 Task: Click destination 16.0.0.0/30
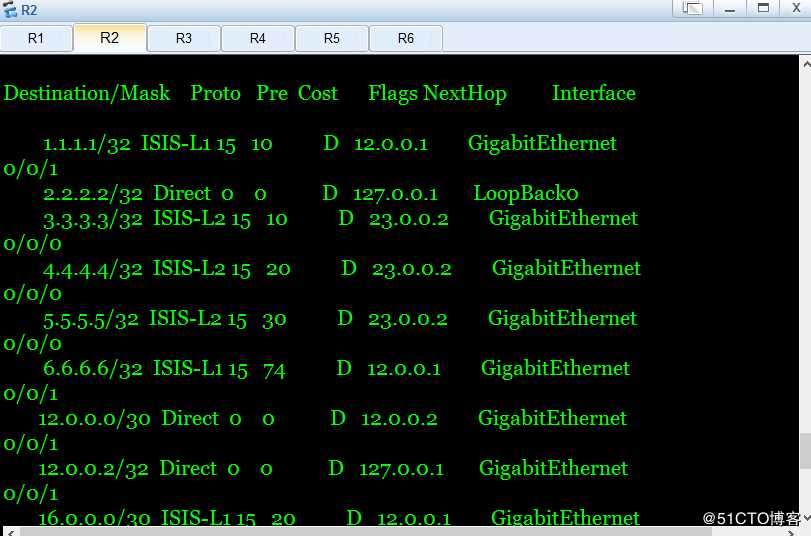[x=95, y=518]
